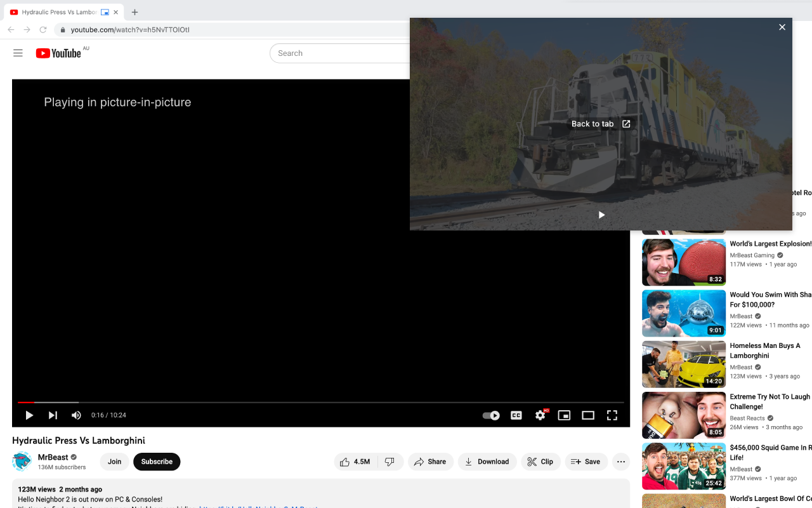
Task: Enter full screen mode
Action: point(612,415)
